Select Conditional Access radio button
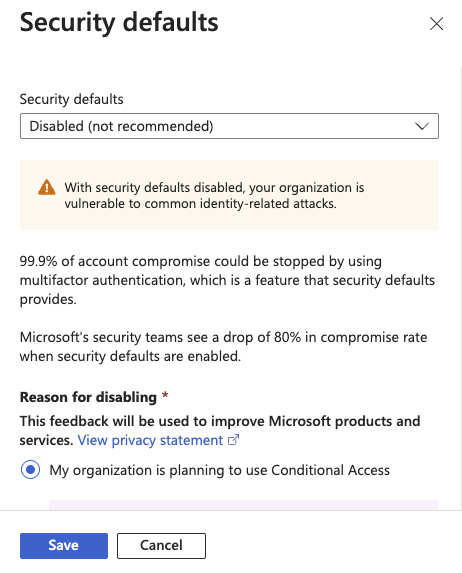 [x=30, y=470]
